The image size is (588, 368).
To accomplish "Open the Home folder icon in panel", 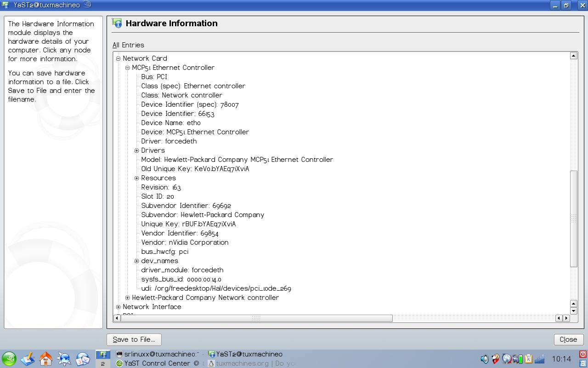I will 46,359.
